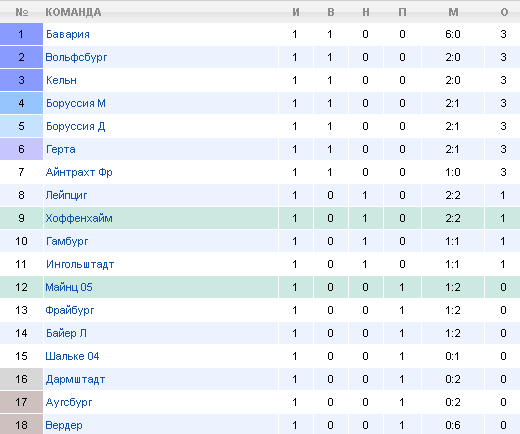The width and height of the screenshot is (520, 434).
Task: Open the Аугсбург team link
Action: point(69,402)
